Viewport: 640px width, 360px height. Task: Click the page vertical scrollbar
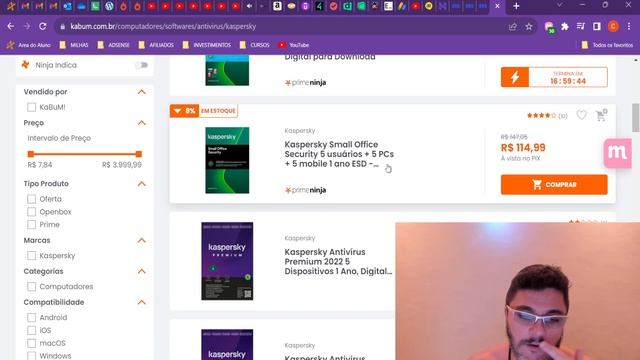click(x=636, y=118)
